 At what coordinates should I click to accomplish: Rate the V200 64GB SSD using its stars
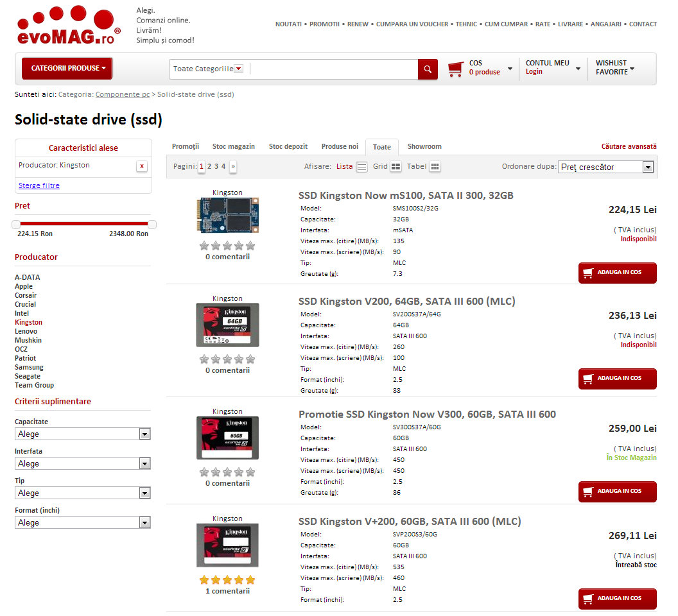tap(227, 359)
